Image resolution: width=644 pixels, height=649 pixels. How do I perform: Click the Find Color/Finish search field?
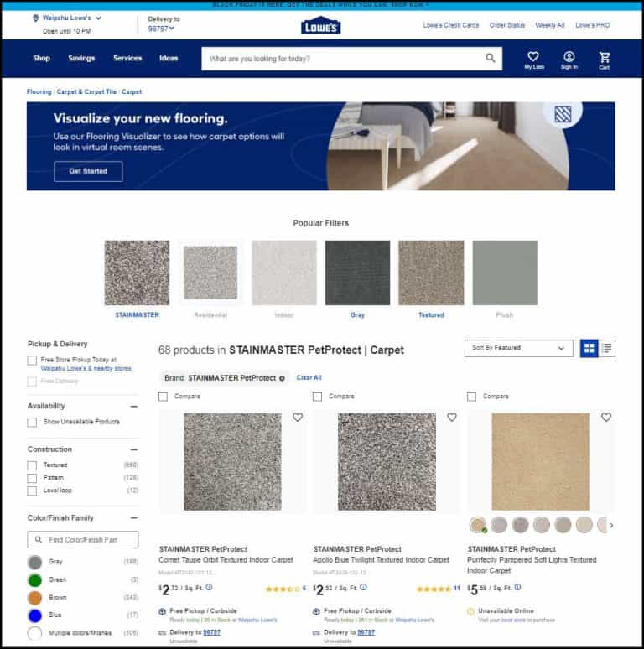pyautogui.click(x=83, y=539)
